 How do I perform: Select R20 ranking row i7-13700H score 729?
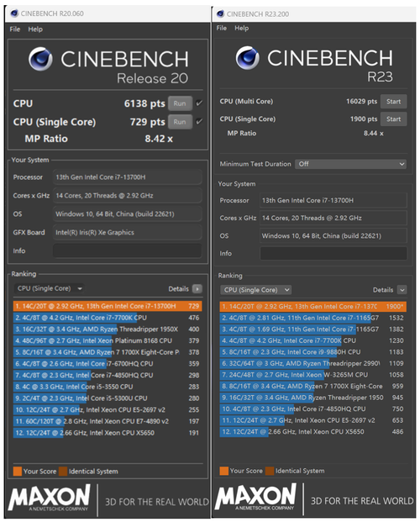tap(108, 306)
